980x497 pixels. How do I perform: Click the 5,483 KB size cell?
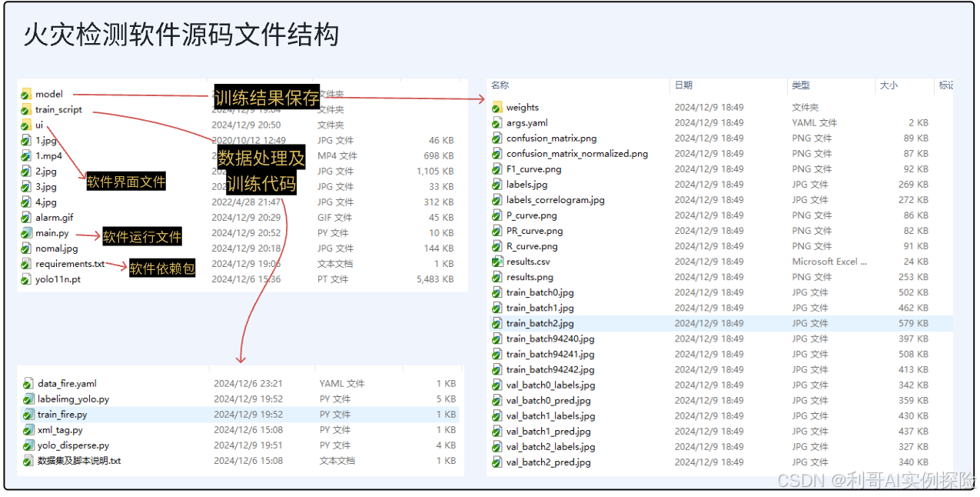pos(435,279)
